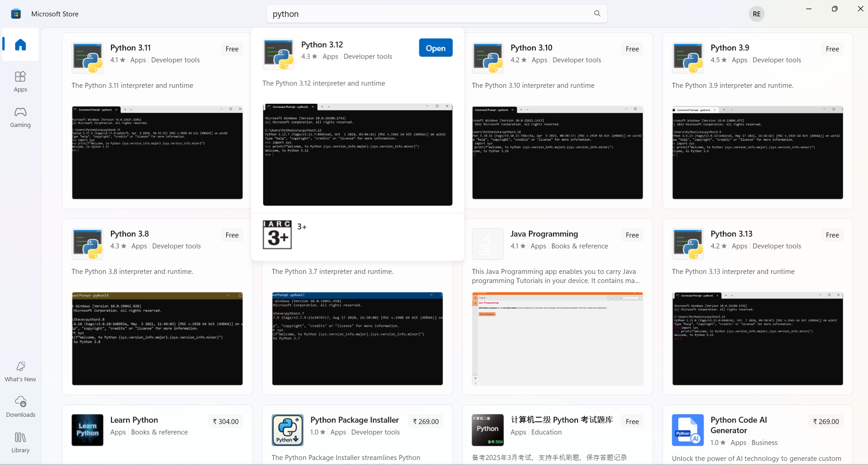
Task: Click 'The Python 3.13 interpreter and runtime' text
Action: coord(733,272)
